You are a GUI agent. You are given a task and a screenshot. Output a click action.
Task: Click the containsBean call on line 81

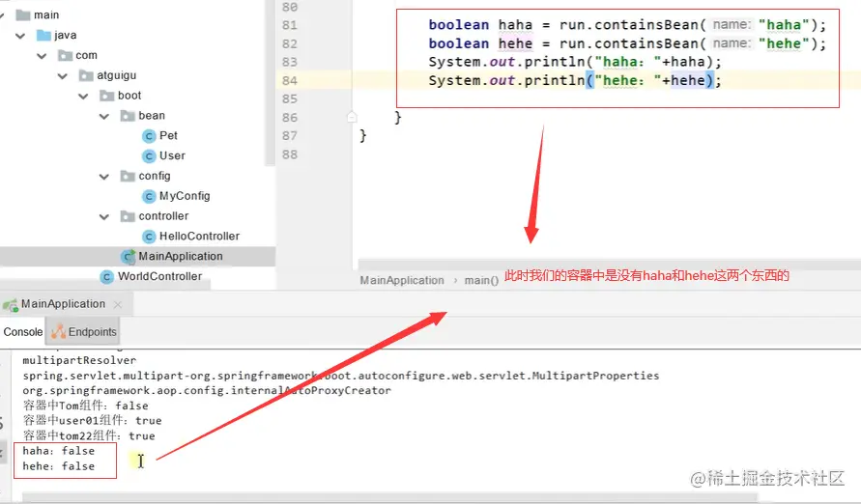[646, 25]
